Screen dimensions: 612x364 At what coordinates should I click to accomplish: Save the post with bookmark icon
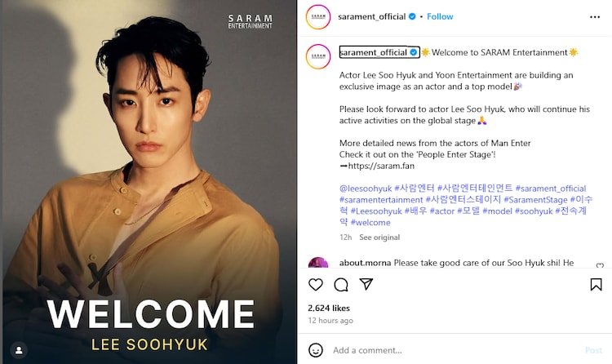tap(596, 285)
